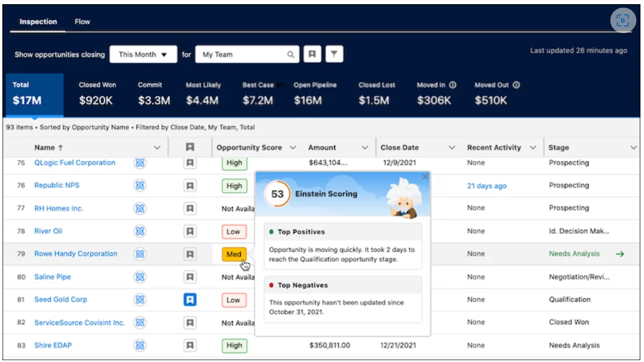Select the Moved In $306K metric
Viewport: 644px width, 362px height.
coord(436,93)
